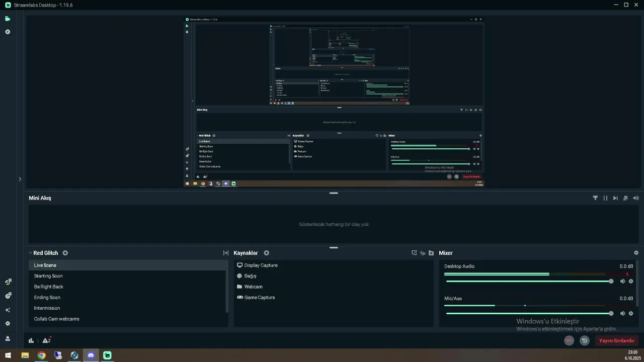Screen dimensions: 644x362
Task: Open File Explorer from the taskbar
Action: [25, 355]
